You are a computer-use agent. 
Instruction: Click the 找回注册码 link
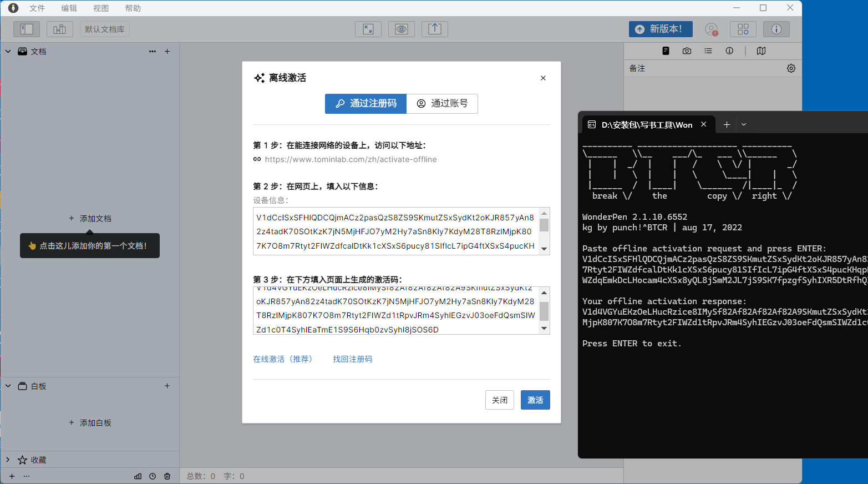pos(353,359)
